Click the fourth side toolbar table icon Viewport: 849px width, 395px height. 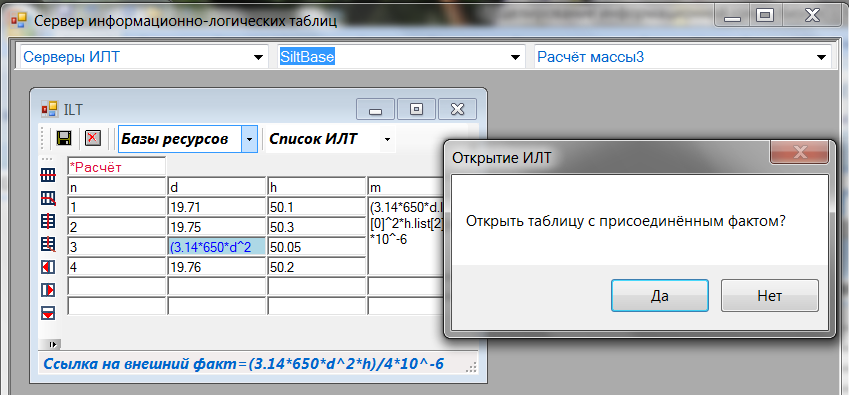click(48, 245)
